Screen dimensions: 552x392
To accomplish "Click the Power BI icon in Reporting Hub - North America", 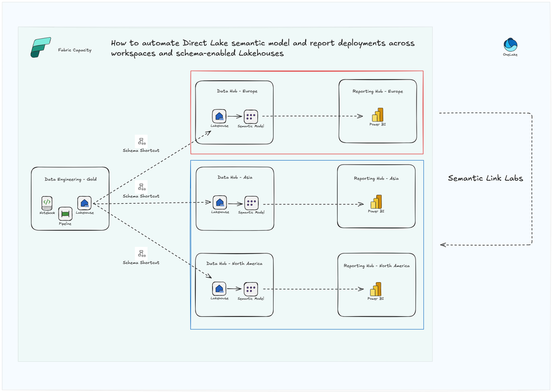I will pyautogui.click(x=376, y=289).
